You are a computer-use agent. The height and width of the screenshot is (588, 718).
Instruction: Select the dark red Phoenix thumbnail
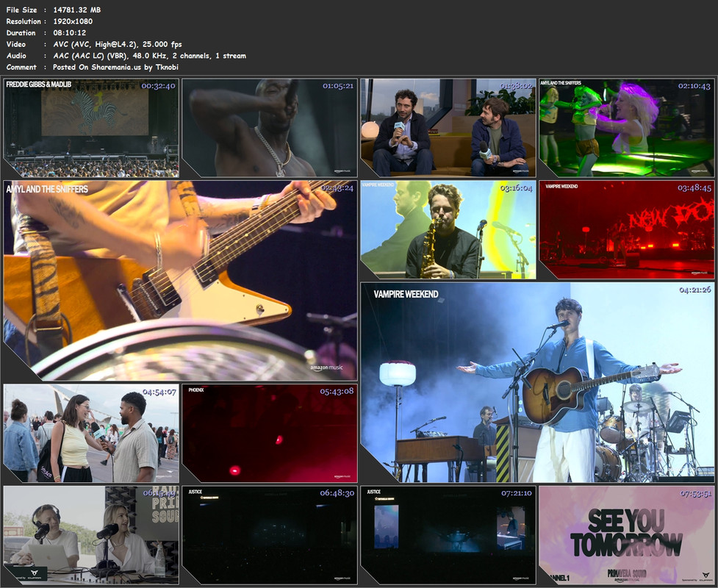click(270, 434)
